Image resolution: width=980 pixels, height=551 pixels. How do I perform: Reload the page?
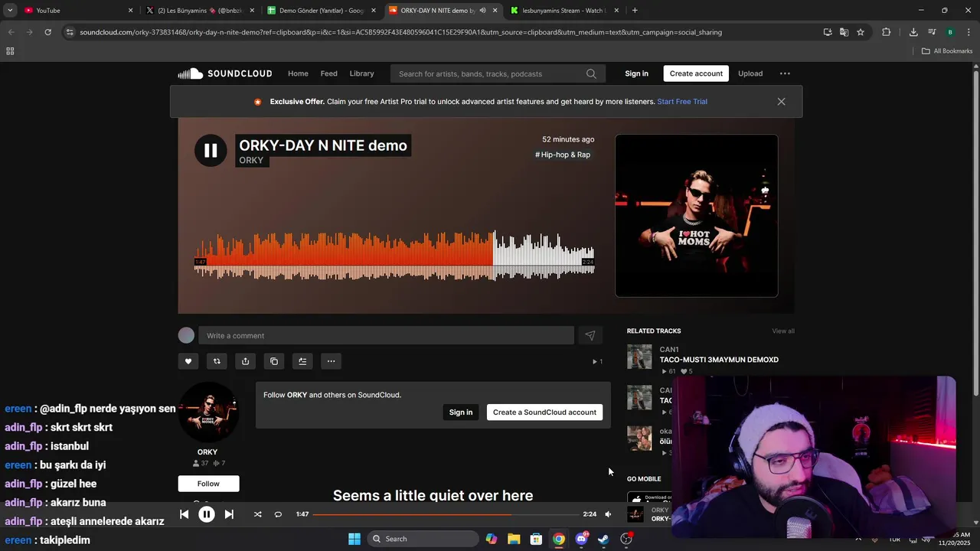pos(47,32)
